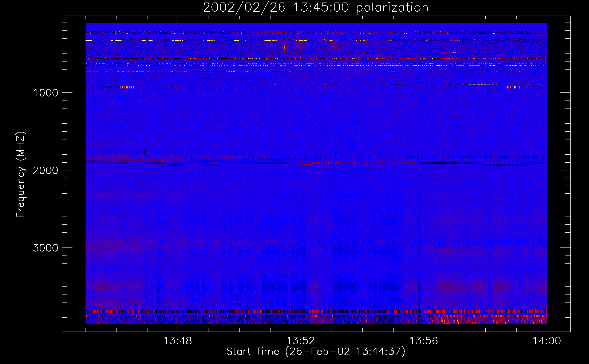
Task: Click the plot title '2002/02/26 13:45:00 polarization'
Action: click(x=316, y=7)
